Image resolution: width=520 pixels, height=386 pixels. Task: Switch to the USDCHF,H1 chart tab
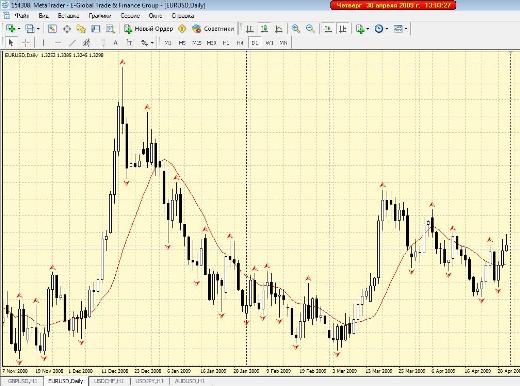tap(109, 381)
